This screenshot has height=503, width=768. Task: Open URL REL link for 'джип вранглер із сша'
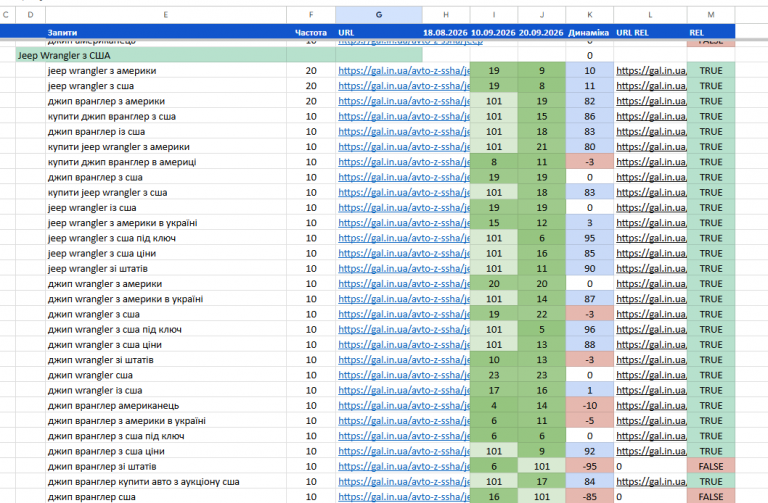(651, 131)
